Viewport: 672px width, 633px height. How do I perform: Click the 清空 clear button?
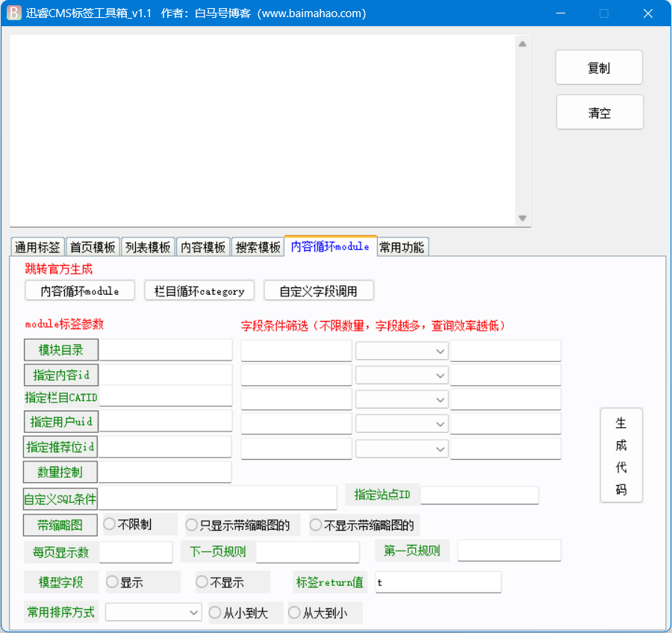[x=600, y=112]
